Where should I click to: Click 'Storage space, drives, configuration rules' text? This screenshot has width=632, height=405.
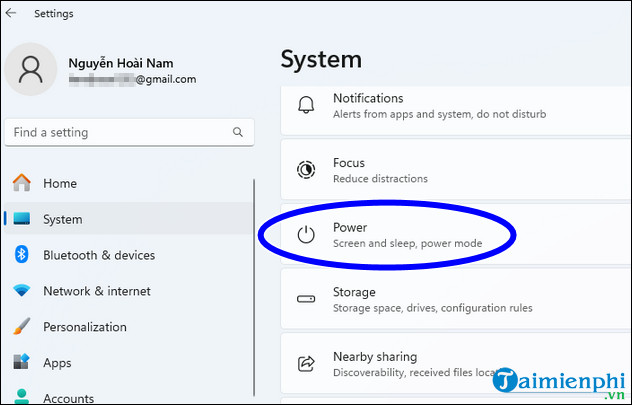click(432, 308)
